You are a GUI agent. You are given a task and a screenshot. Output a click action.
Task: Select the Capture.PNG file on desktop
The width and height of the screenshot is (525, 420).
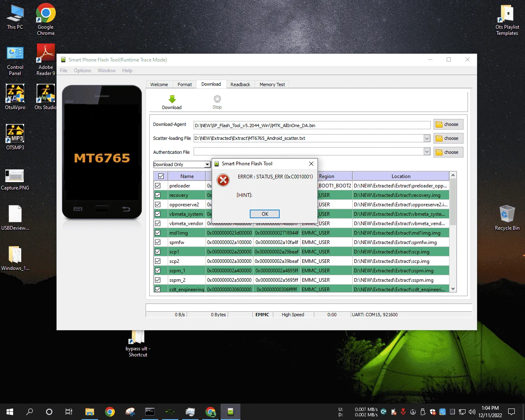coord(15,180)
